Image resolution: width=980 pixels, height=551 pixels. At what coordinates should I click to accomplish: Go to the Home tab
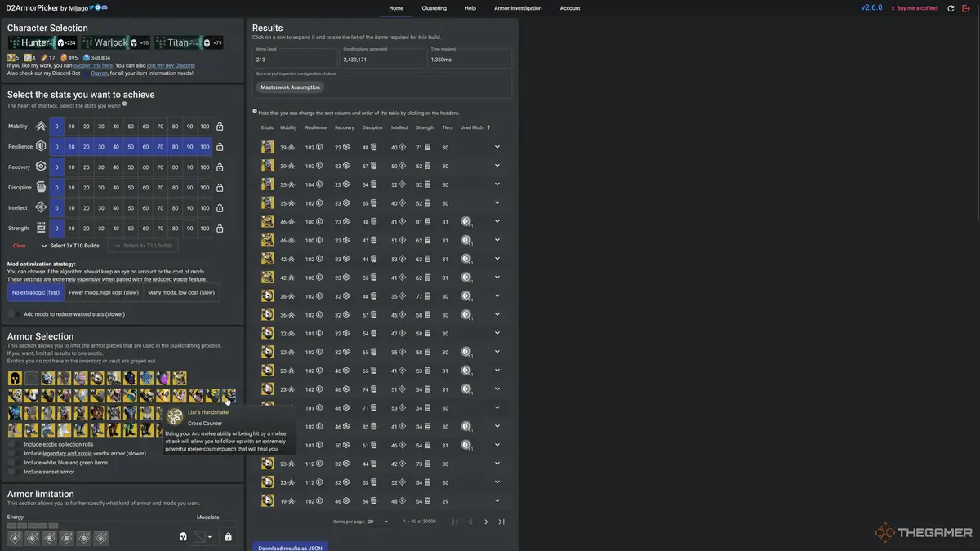396,8
